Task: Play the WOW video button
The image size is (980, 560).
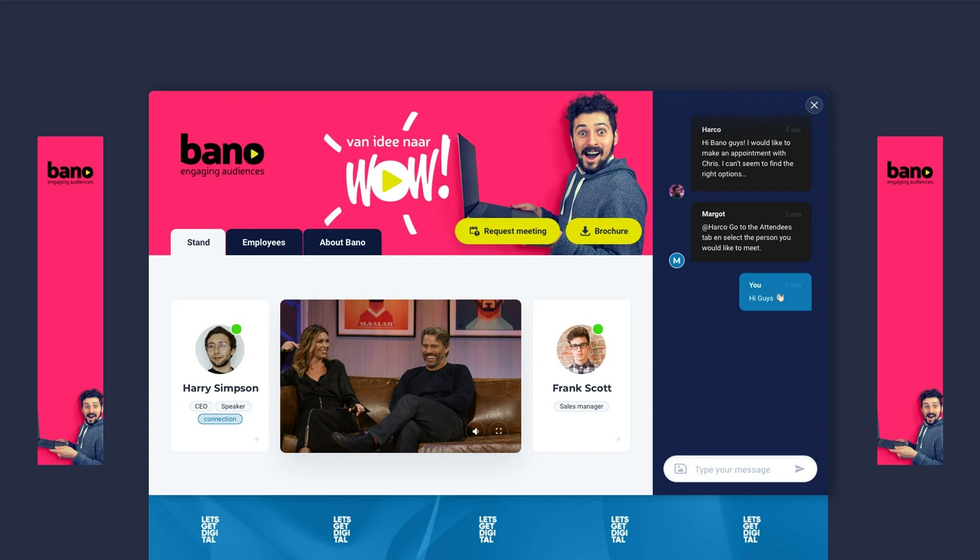Action: coord(391,181)
